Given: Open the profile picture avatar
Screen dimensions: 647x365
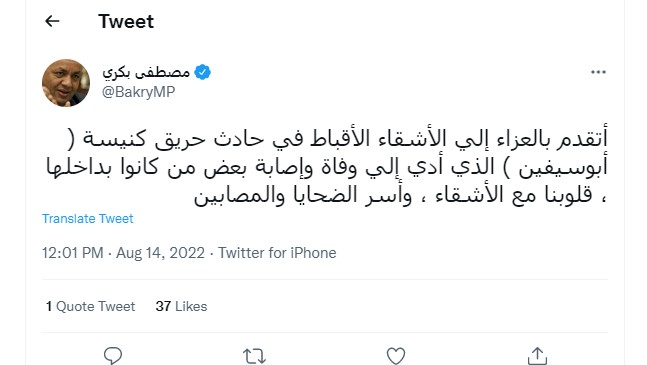Looking at the screenshot, I should (x=66, y=83).
